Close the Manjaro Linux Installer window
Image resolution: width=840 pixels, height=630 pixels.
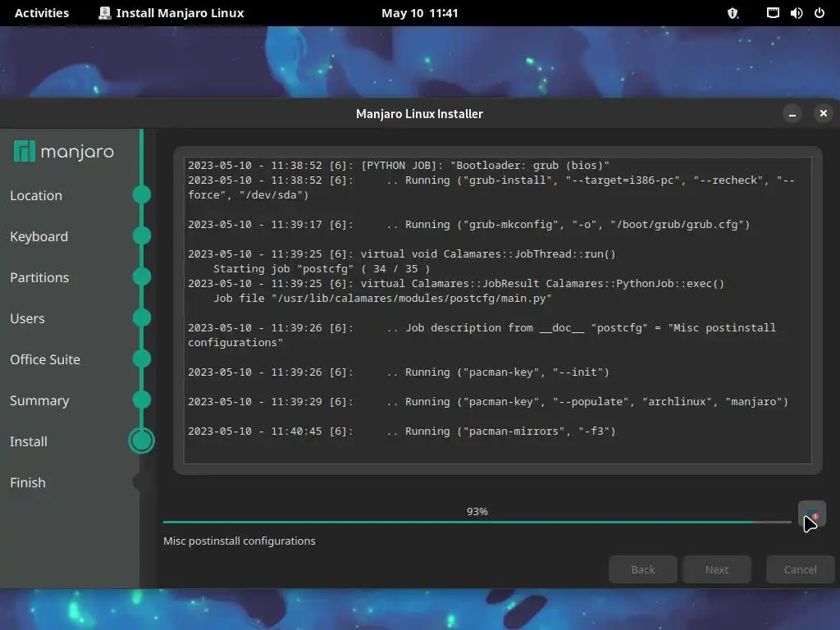[x=824, y=113]
